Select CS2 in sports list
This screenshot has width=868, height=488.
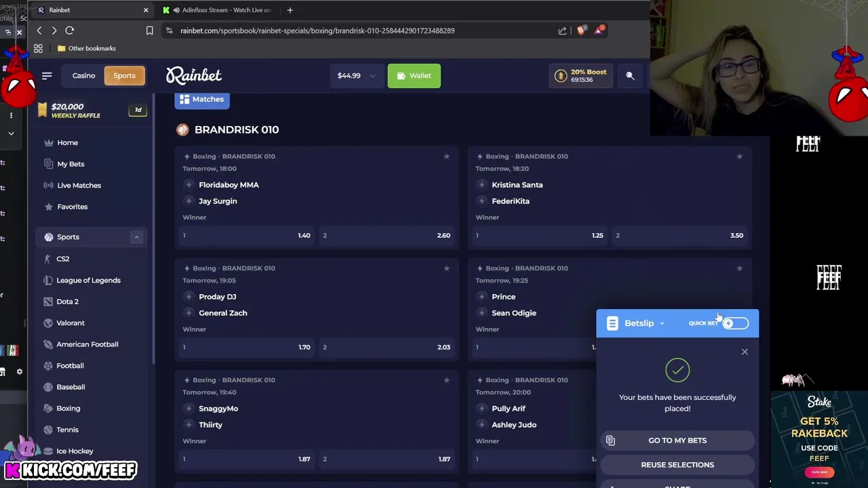[62, 259]
